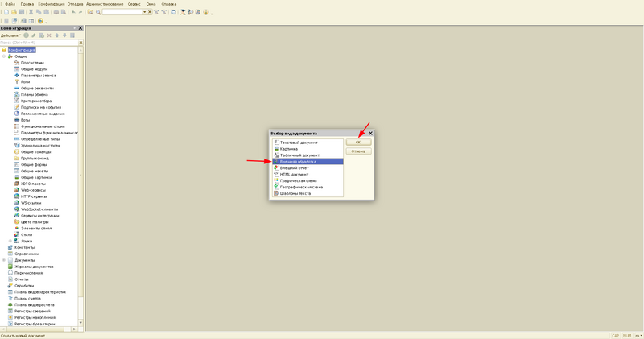The height and width of the screenshot is (339, 644).
Task: Click the Redo arrow icon
Action: (80, 12)
